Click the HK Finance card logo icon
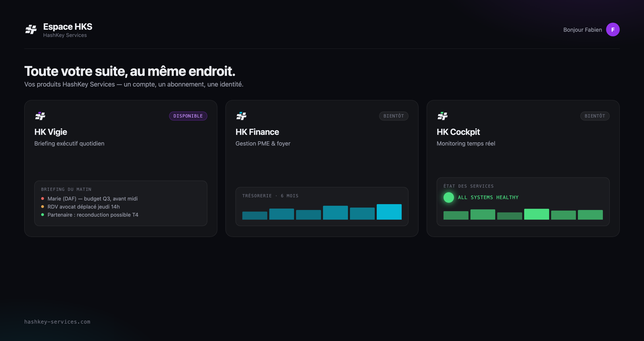This screenshot has height=341, width=644. coord(242,116)
